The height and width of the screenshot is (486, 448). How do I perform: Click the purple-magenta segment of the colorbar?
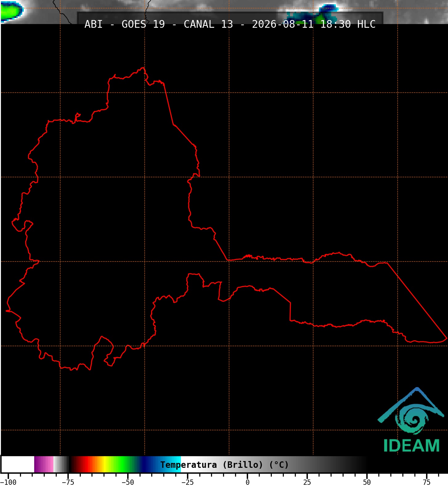[44, 464]
